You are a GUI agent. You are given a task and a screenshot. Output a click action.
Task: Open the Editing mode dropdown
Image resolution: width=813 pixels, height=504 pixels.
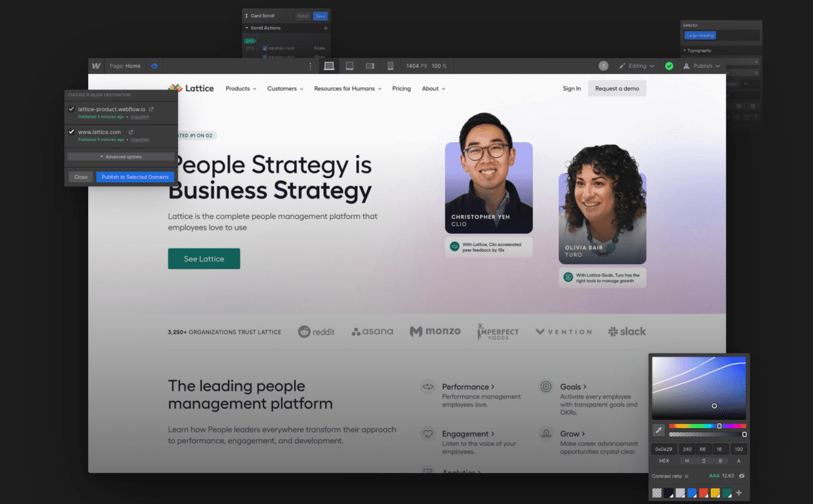(637, 66)
